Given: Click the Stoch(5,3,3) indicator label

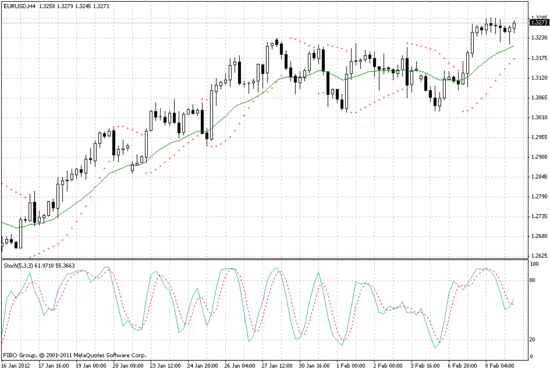Looking at the screenshot, I should (x=18, y=266).
